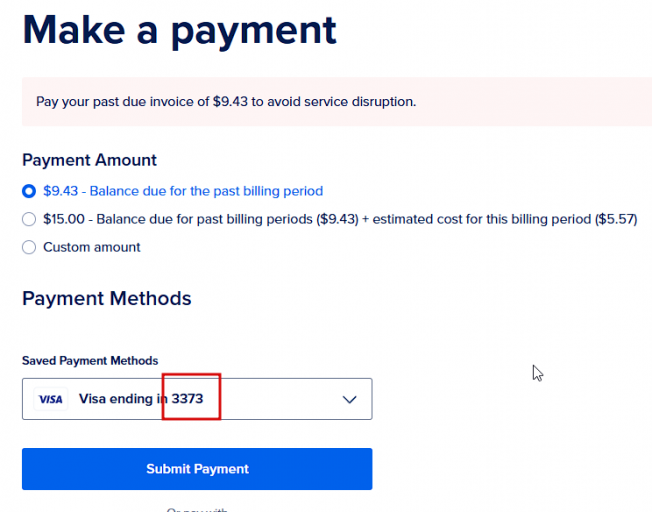
Task: Open the Saved Payment Methods dropdown
Action: [x=197, y=399]
